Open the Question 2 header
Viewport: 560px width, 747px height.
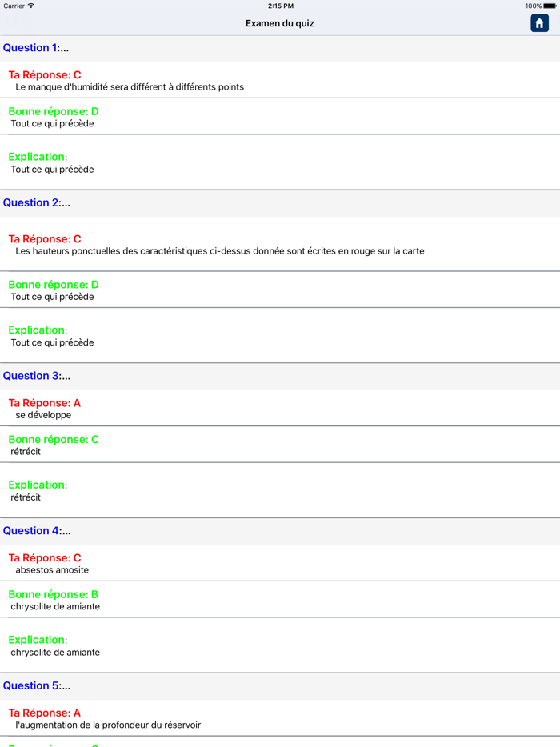(x=280, y=203)
